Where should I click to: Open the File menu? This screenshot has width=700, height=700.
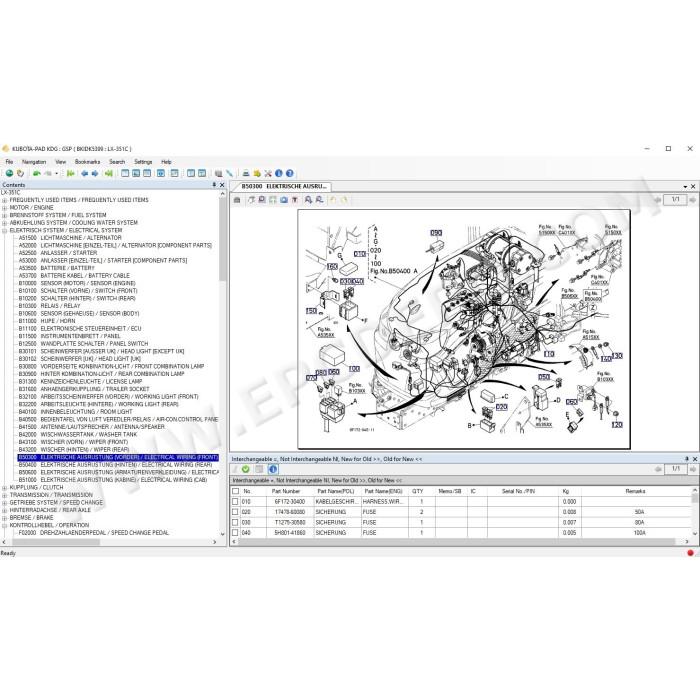point(9,162)
